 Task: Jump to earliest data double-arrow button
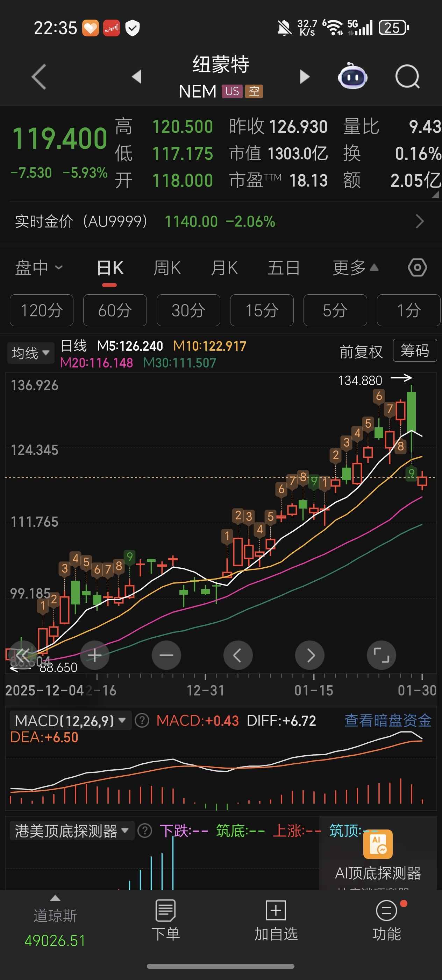[x=23, y=655]
